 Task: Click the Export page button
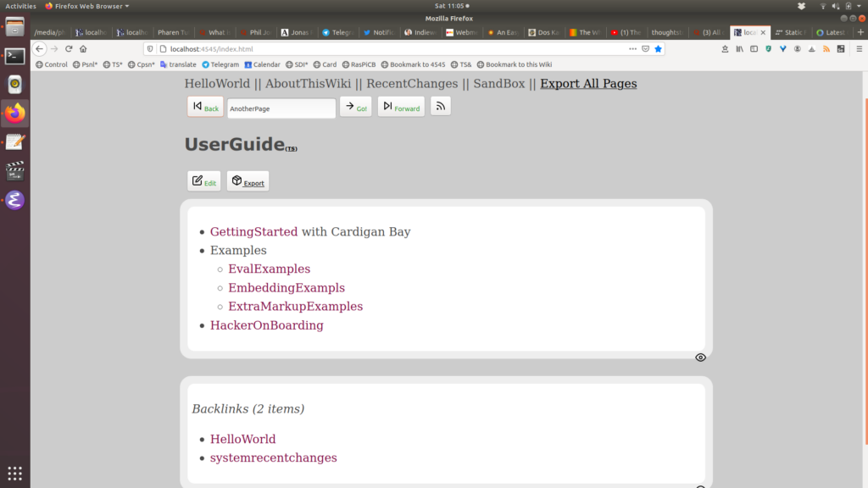click(248, 181)
